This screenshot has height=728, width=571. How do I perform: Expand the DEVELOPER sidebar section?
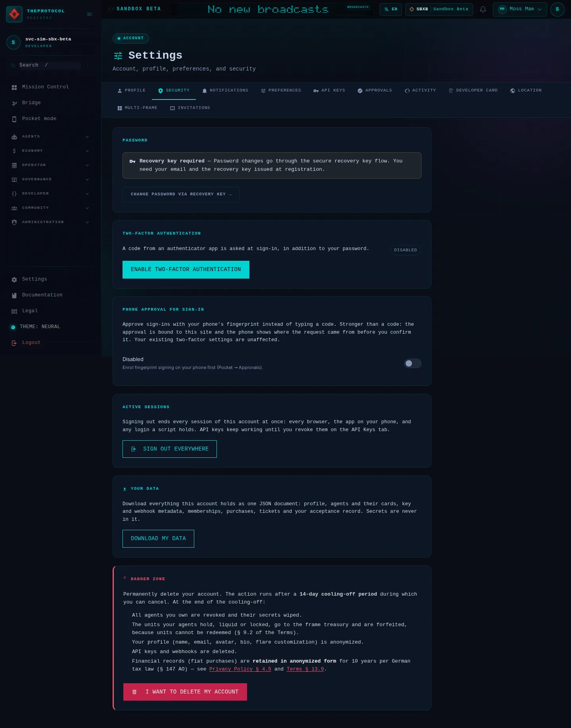(x=51, y=193)
